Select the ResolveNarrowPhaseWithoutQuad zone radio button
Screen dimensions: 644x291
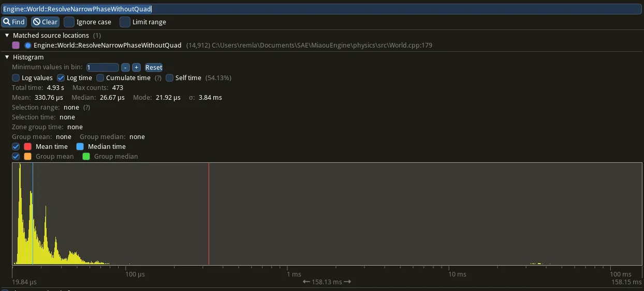[28, 45]
